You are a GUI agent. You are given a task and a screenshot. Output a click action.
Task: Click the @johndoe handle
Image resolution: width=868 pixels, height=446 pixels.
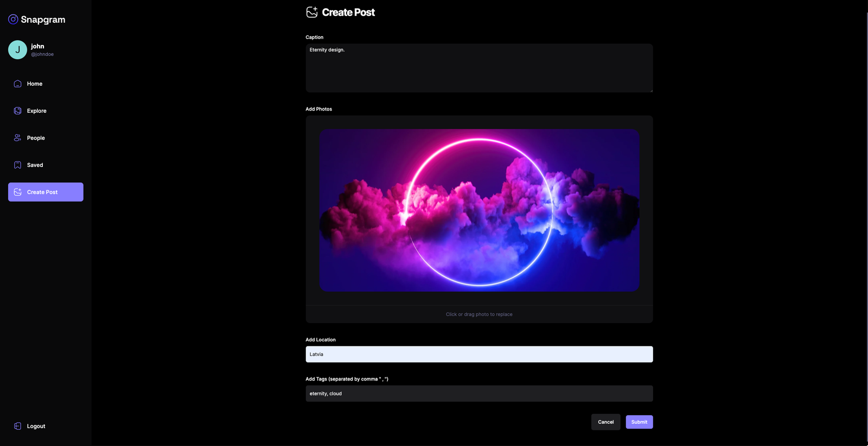42,54
